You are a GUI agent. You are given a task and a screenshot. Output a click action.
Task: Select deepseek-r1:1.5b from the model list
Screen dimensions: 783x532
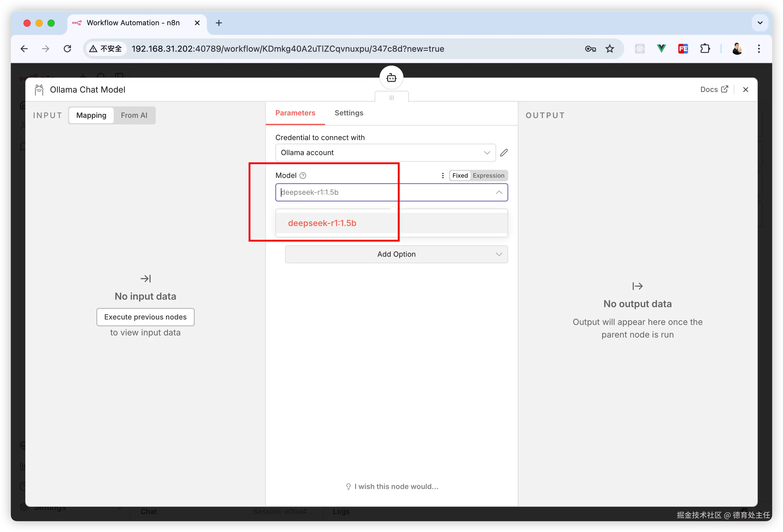tap(322, 223)
